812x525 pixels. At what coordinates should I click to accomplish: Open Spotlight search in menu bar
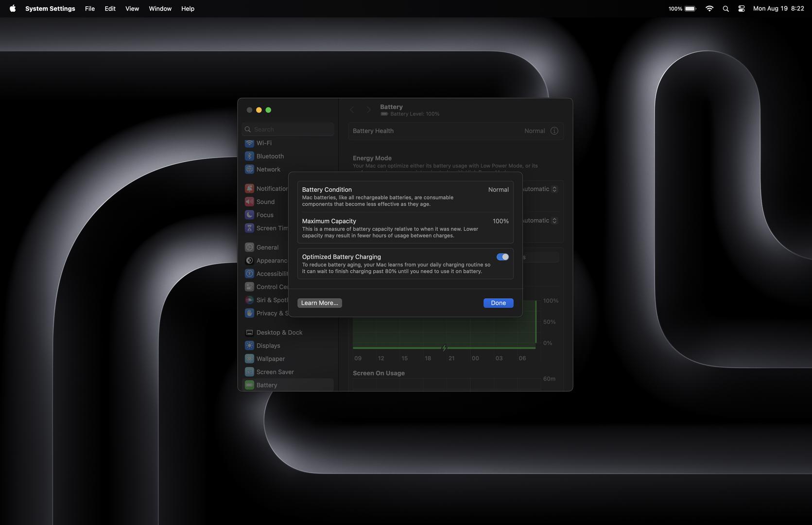[726, 9]
